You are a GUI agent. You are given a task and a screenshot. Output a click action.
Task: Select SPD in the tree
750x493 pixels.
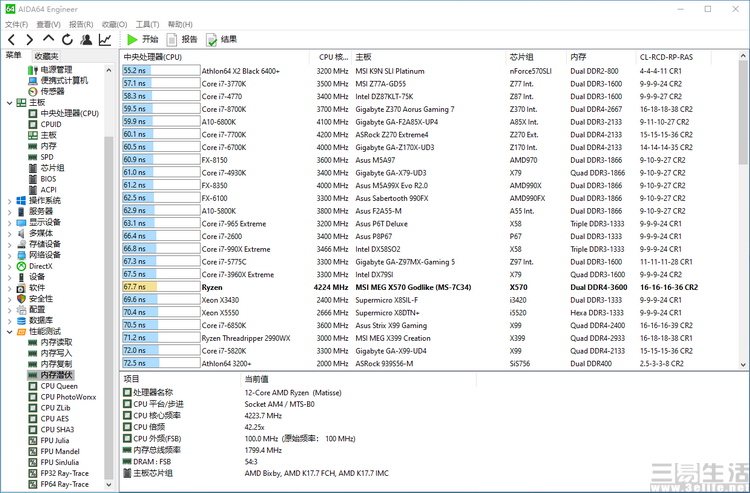[x=41, y=157]
